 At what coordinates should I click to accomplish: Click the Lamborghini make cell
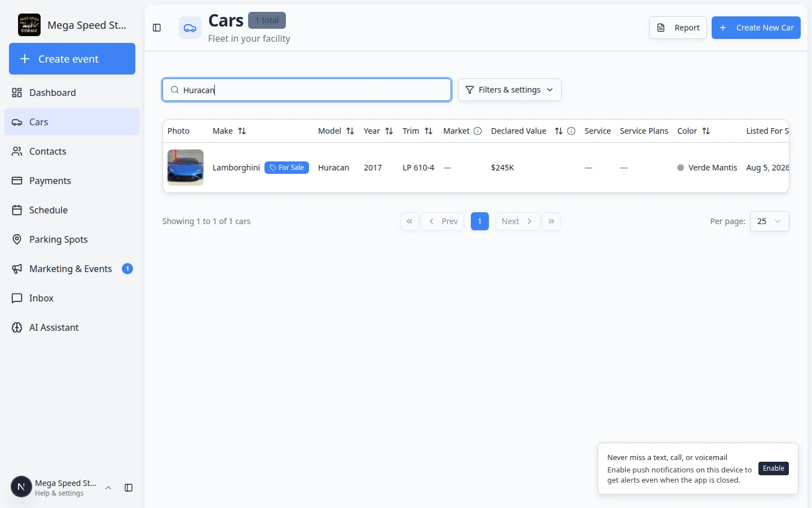(236, 168)
